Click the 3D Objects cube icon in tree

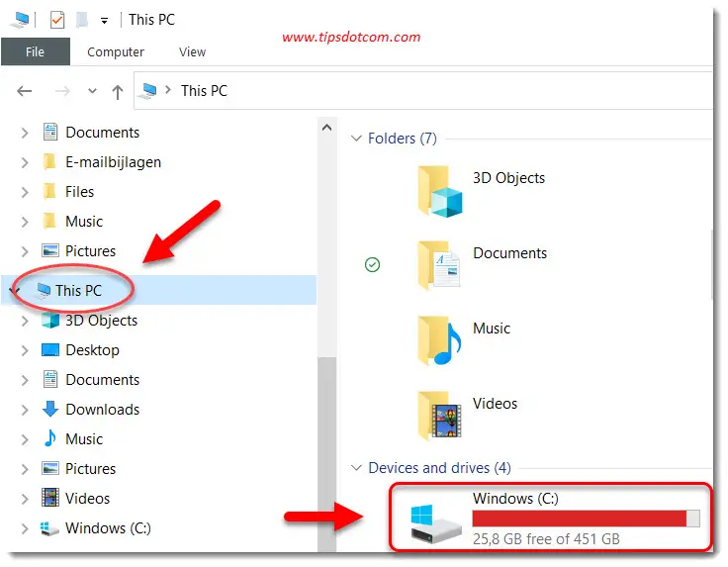[x=50, y=321]
